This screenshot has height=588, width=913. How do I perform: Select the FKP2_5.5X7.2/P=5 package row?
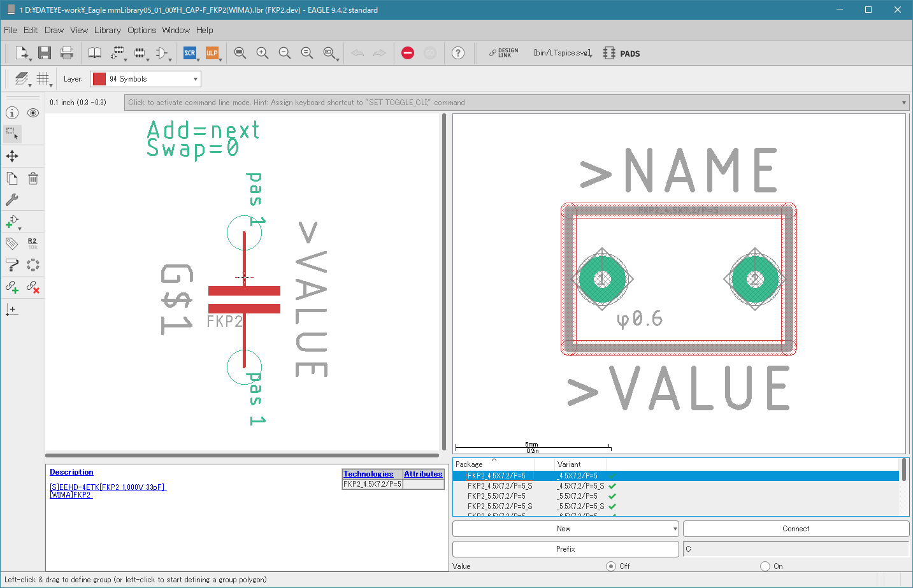pos(675,496)
